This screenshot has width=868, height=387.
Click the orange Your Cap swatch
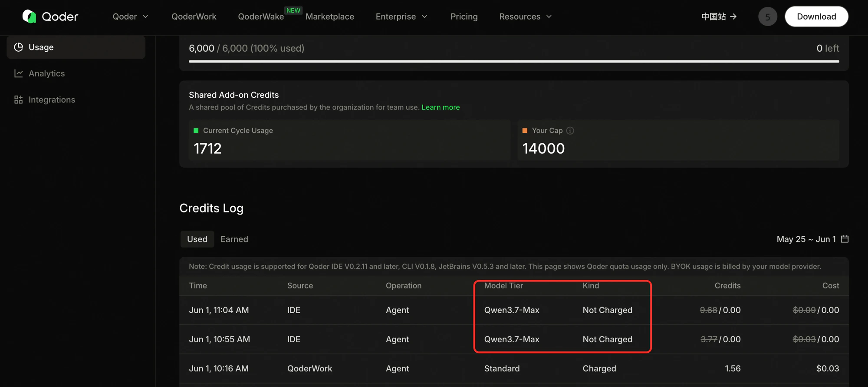525,130
